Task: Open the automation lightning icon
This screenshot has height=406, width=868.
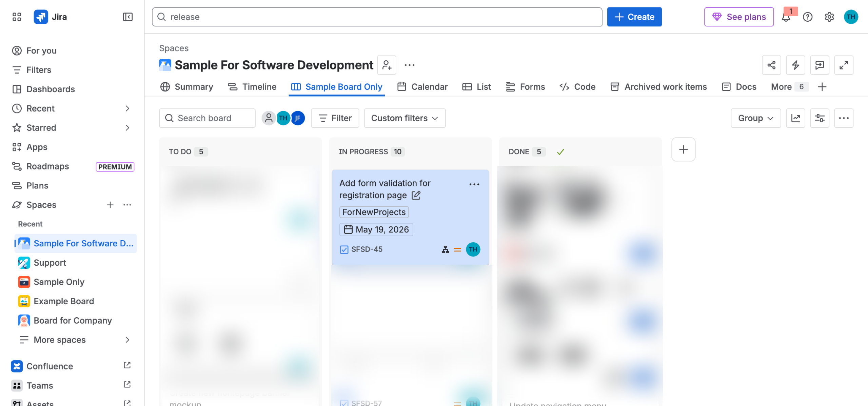Action: coord(795,65)
